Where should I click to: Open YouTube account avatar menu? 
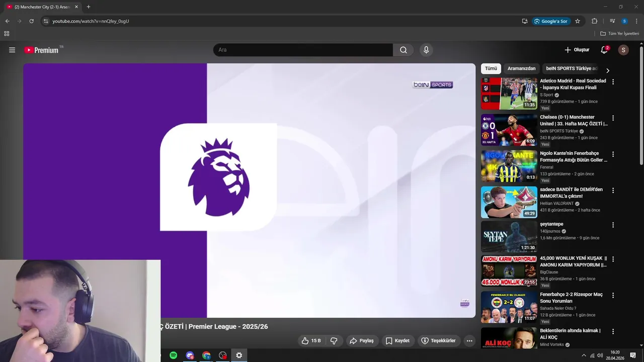(623, 50)
